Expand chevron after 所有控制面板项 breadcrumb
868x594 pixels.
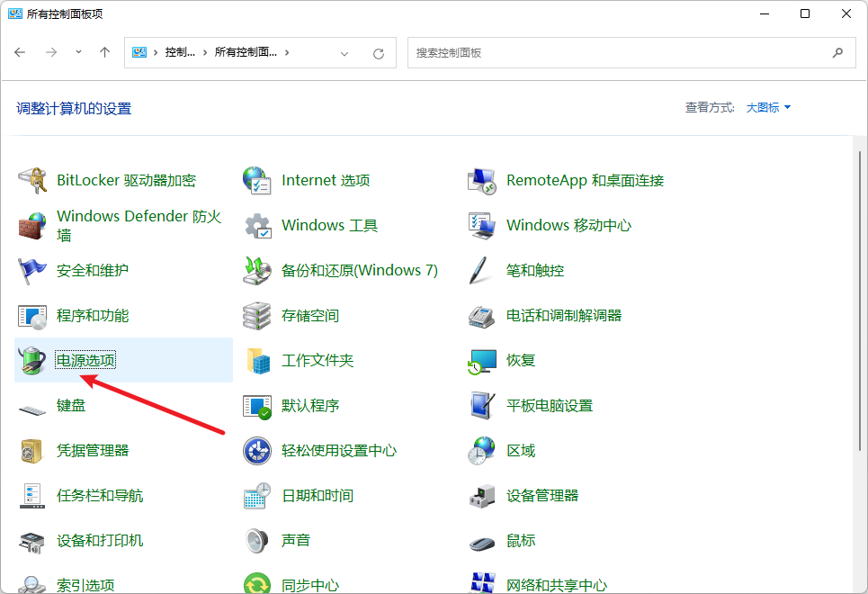point(287,52)
